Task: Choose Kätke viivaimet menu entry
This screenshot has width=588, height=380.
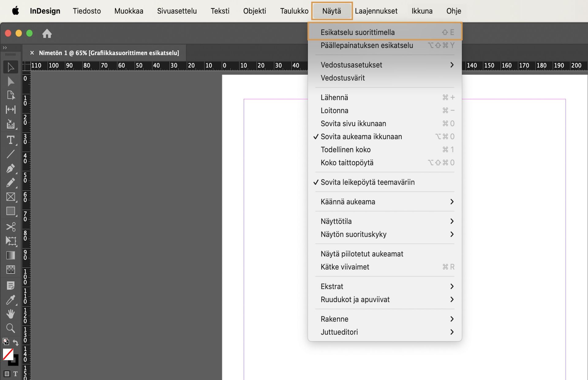Action: click(345, 267)
